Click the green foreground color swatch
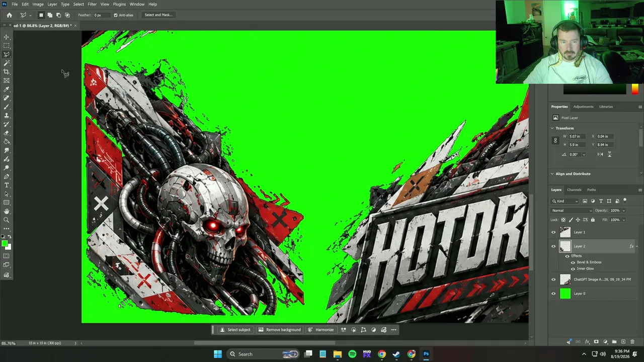 click(x=5, y=244)
